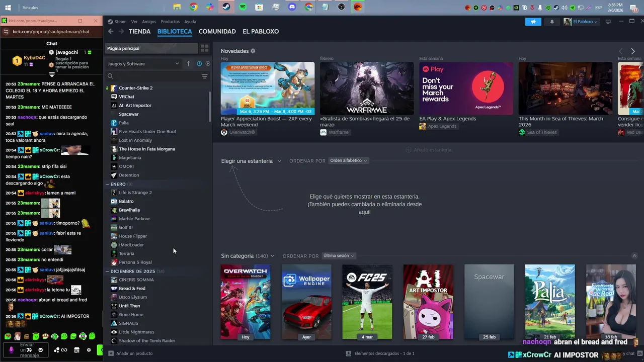Click Página principal button
644x362 pixels.
151,48
